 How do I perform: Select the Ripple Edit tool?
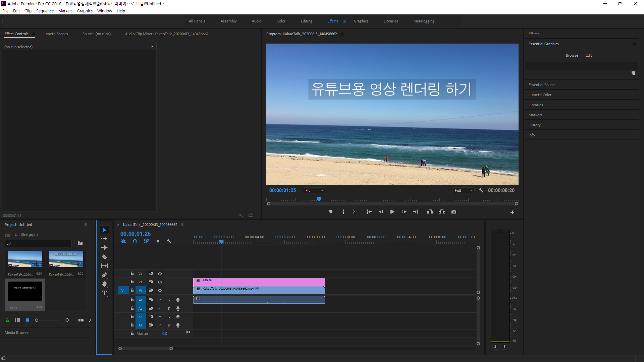104,248
